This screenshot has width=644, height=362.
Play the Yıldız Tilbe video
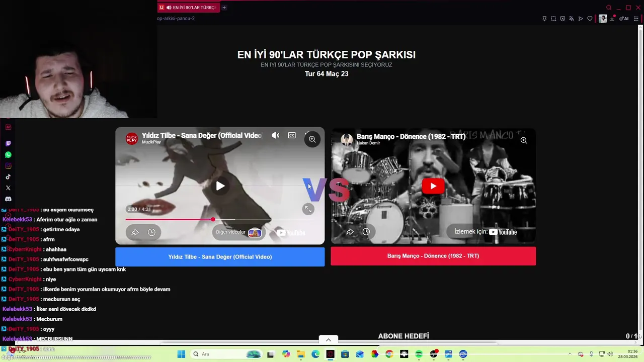(220, 186)
